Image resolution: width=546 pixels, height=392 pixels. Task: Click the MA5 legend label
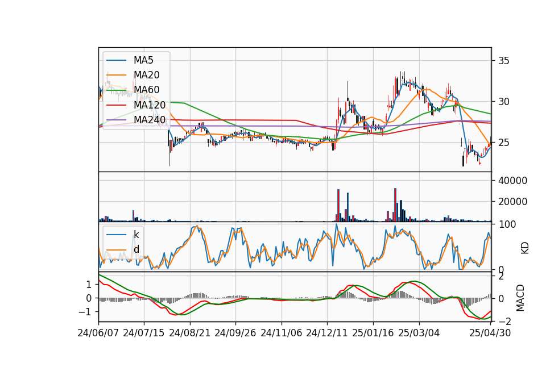[x=143, y=60]
